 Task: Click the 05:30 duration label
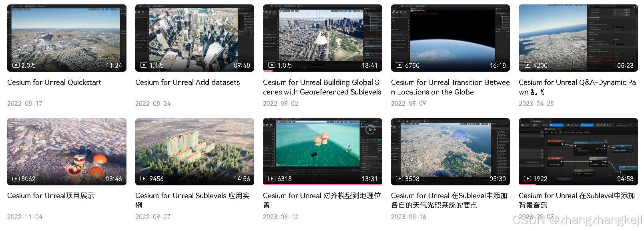(498, 179)
